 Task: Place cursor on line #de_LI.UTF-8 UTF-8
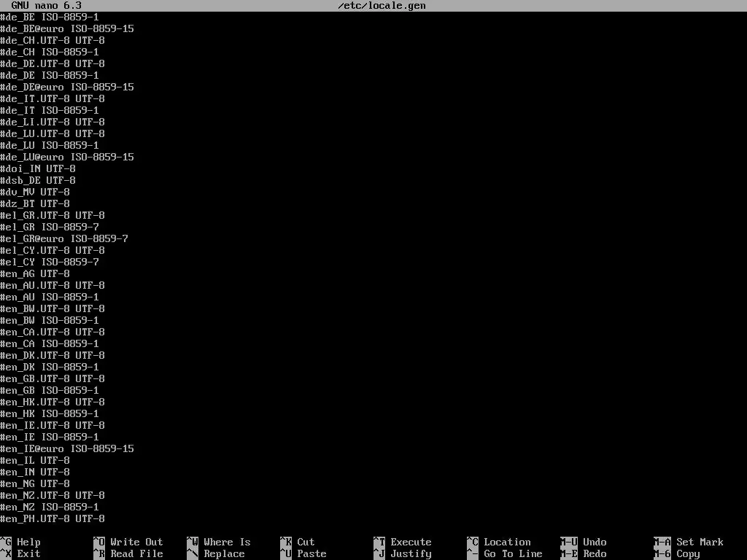pos(53,122)
